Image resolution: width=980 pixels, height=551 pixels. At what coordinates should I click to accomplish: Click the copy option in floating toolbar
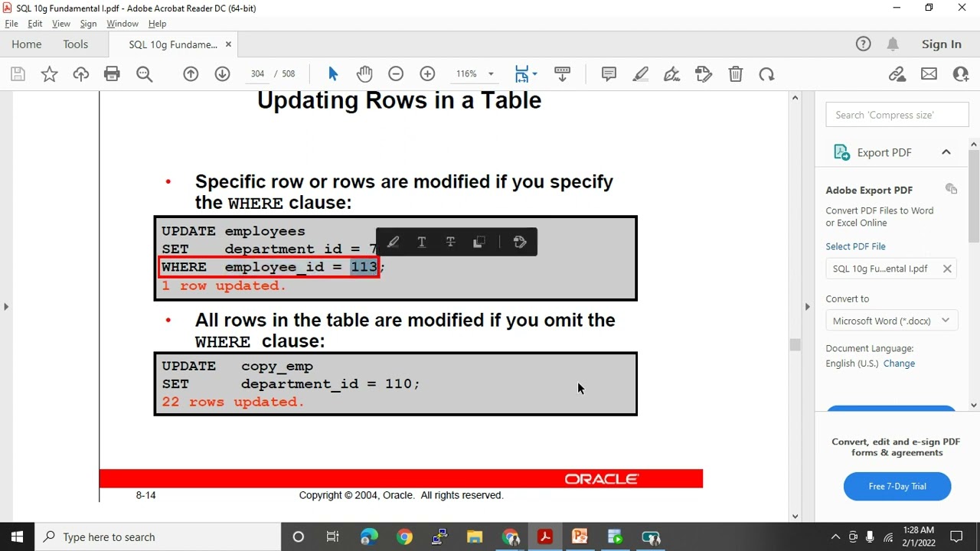(x=479, y=243)
